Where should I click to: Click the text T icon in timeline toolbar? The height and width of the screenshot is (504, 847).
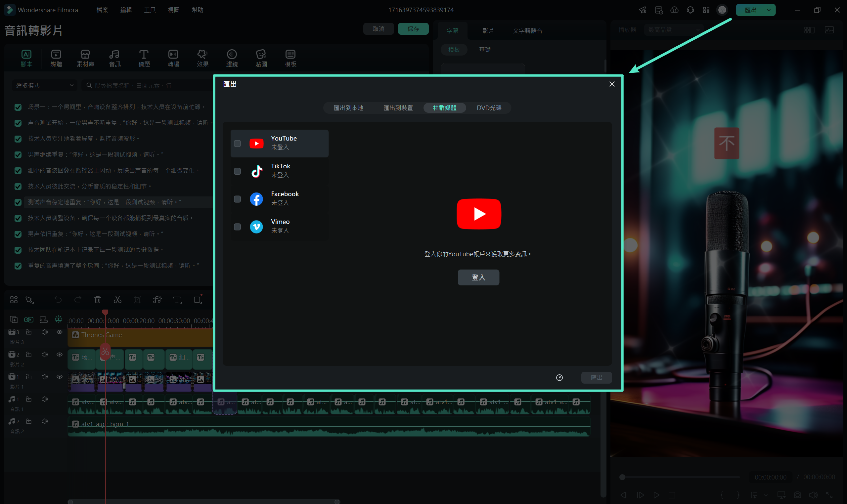coord(177,300)
